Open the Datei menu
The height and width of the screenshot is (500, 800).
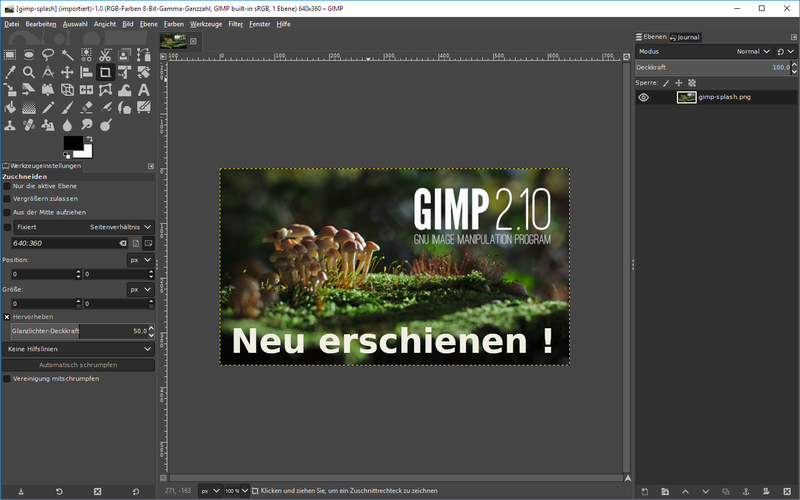12,24
